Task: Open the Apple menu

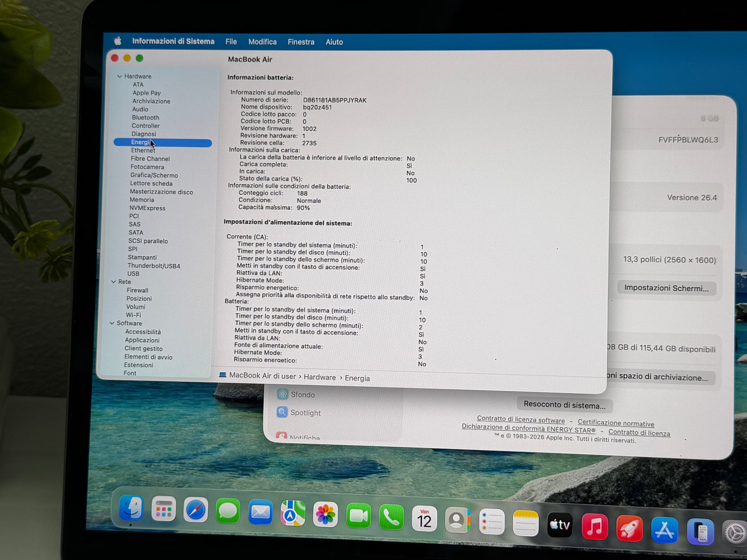Action: click(x=118, y=41)
